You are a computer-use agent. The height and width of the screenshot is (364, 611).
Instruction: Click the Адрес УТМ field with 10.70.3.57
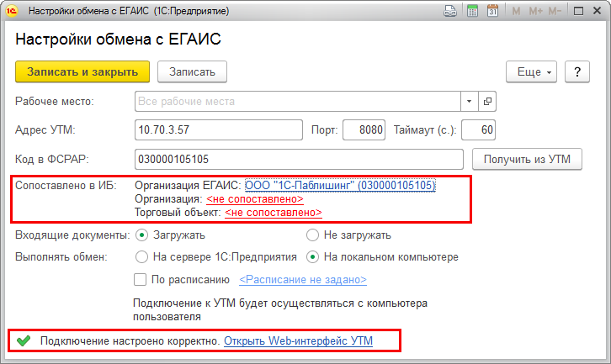[219, 129]
